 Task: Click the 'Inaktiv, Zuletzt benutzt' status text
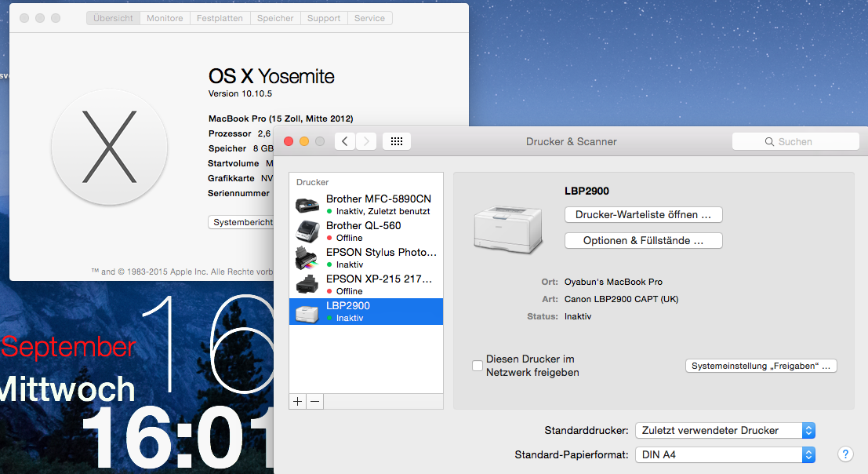[x=383, y=211]
